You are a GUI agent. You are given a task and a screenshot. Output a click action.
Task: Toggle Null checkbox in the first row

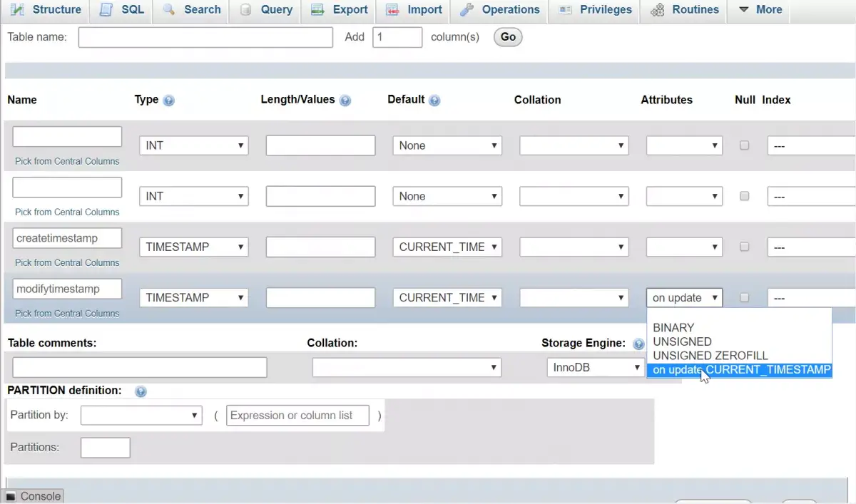[744, 145]
